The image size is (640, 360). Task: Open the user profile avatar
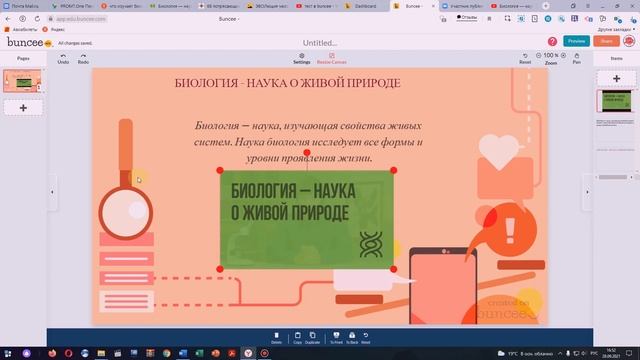click(629, 41)
